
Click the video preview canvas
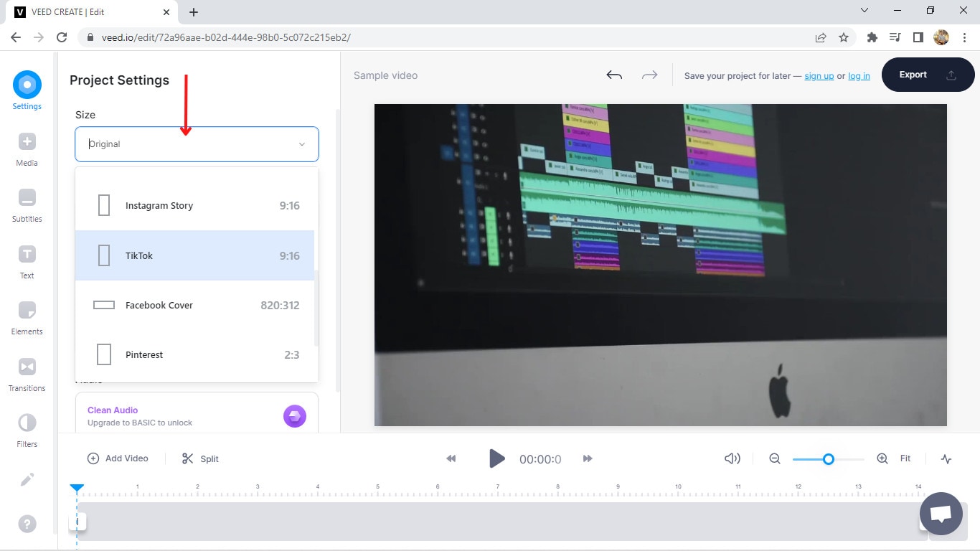(x=661, y=265)
